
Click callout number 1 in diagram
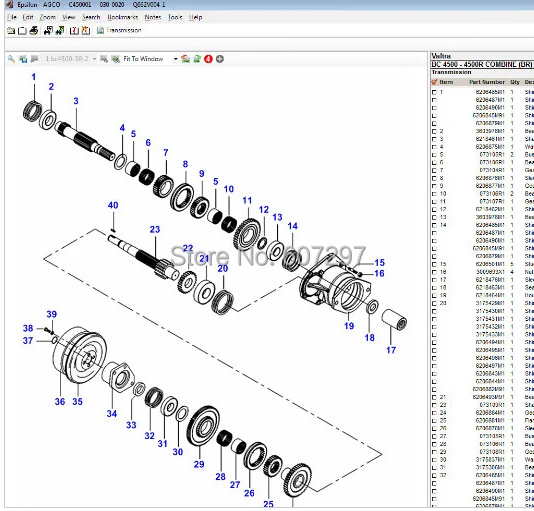[x=33, y=77]
